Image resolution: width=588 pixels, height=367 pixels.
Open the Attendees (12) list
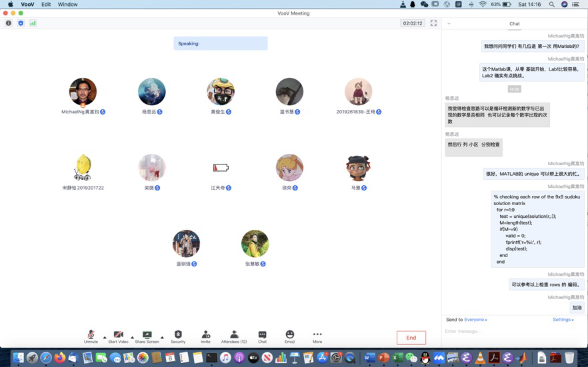pyautogui.click(x=234, y=335)
